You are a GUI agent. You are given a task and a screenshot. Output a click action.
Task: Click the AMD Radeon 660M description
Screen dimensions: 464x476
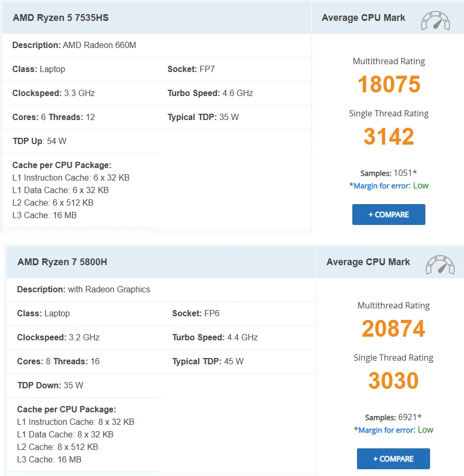[99, 45]
